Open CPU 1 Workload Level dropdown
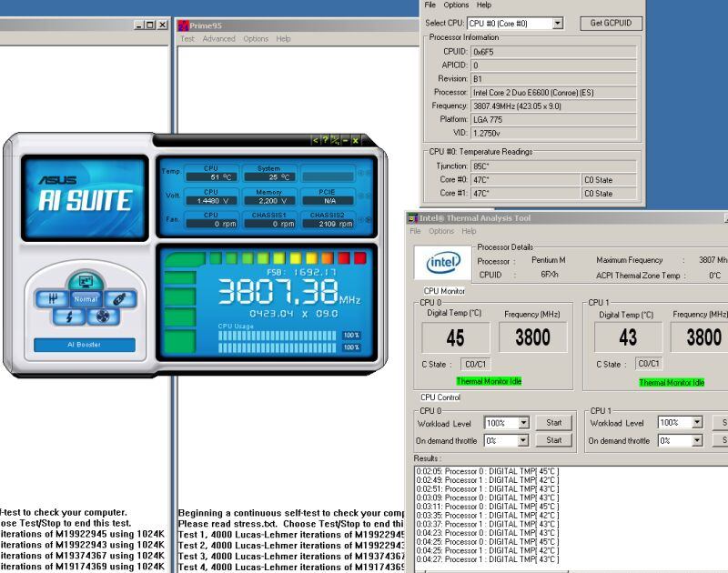 [697, 422]
